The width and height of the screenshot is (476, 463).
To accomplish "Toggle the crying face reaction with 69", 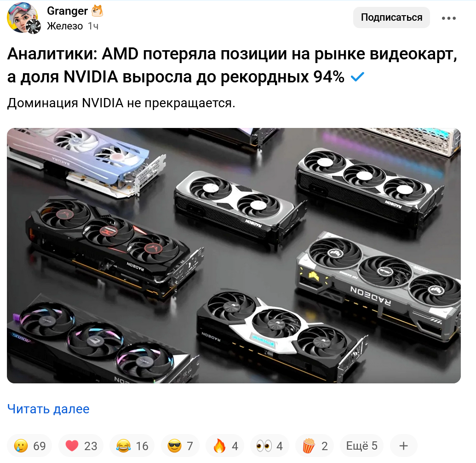I will [29, 446].
